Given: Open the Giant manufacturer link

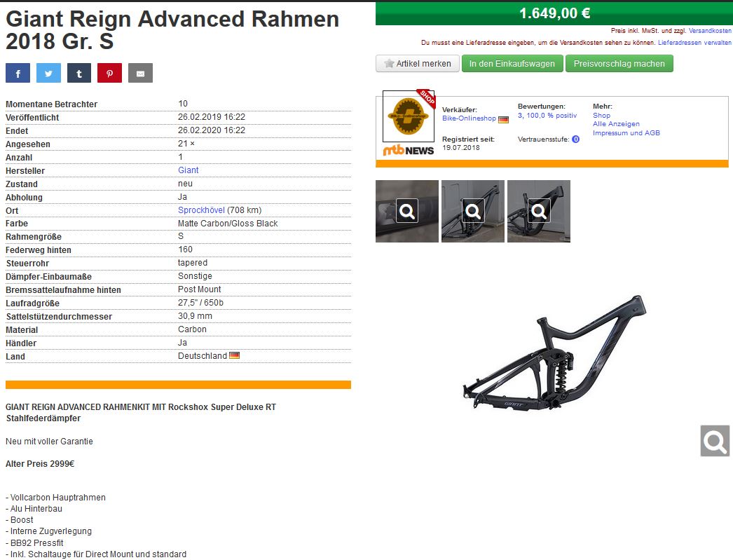Looking at the screenshot, I should coord(189,170).
